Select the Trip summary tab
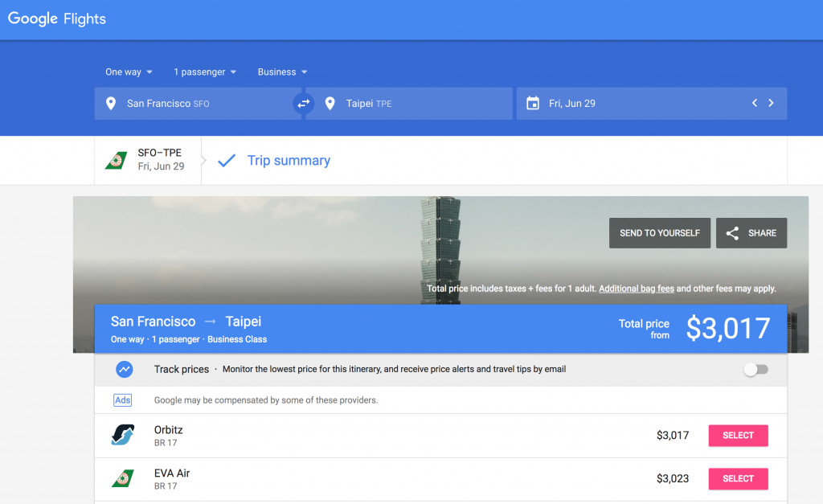Screen dimensions: 823x504 289,161
